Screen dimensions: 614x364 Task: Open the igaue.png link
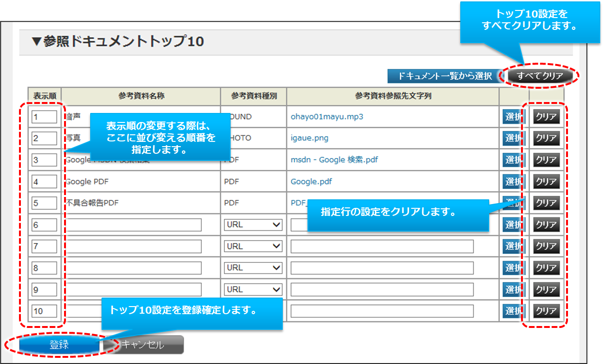coord(309,138)
